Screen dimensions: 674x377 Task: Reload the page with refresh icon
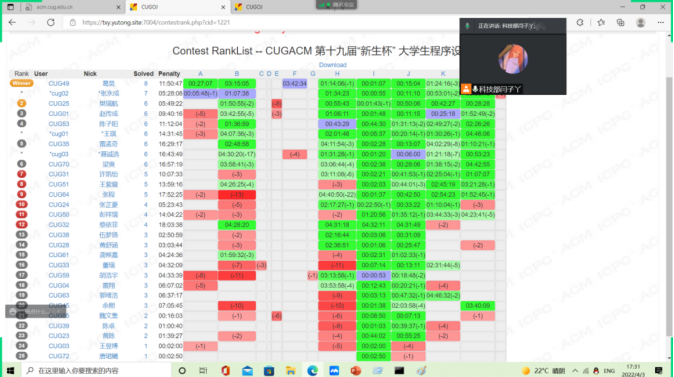51,22
